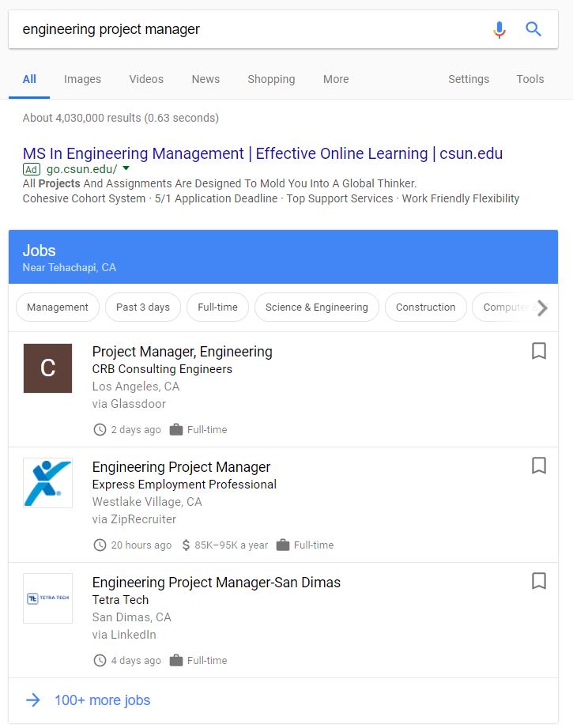Bookmark the CRB Consulting Engineers job
Image resolution: width=573 pixels, height=728 pixels.
coord(539,351)
